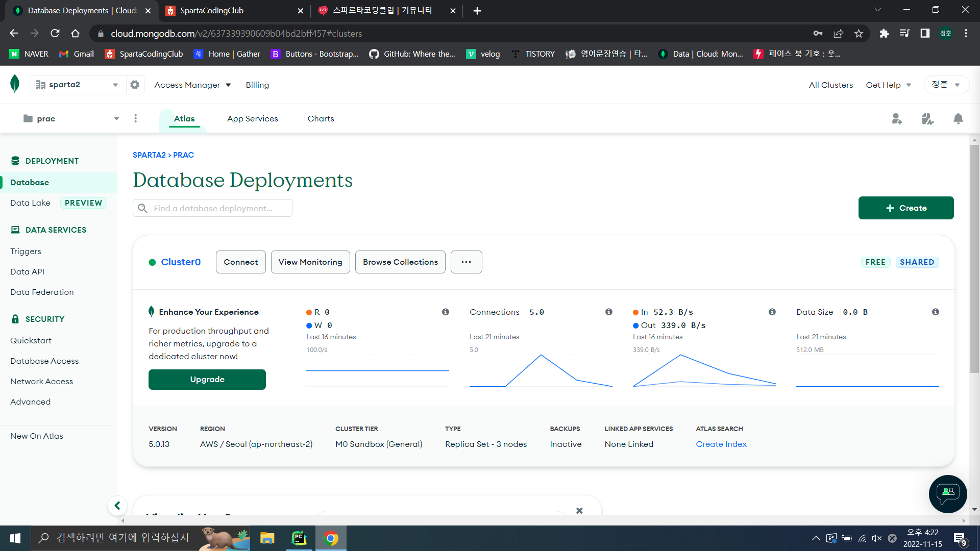Click info icon for Connections chart
The image size is (980, 551).
point(609,312)
